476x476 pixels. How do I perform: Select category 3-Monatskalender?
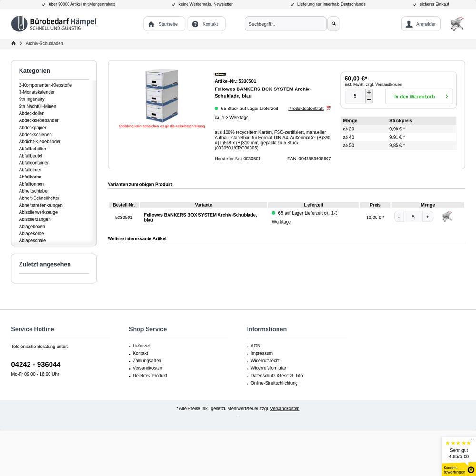[x=37, y=92]
